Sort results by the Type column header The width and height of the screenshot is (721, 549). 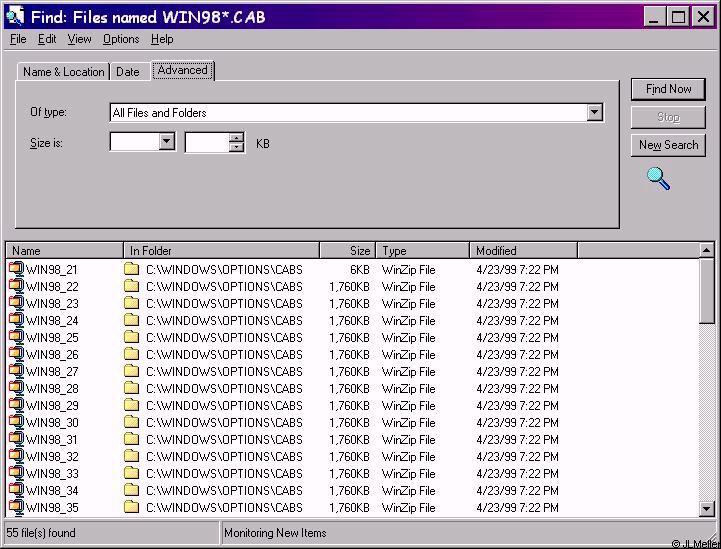coord(423,251)
